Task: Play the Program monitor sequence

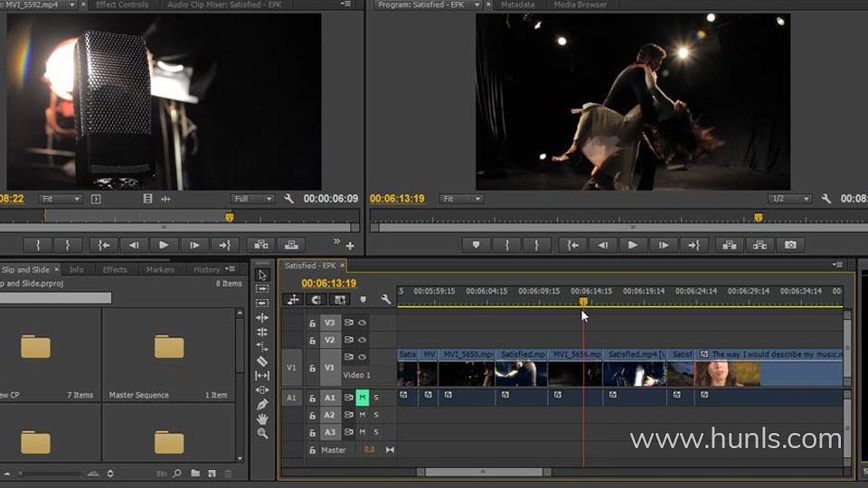Action: [x=633, y=245]
